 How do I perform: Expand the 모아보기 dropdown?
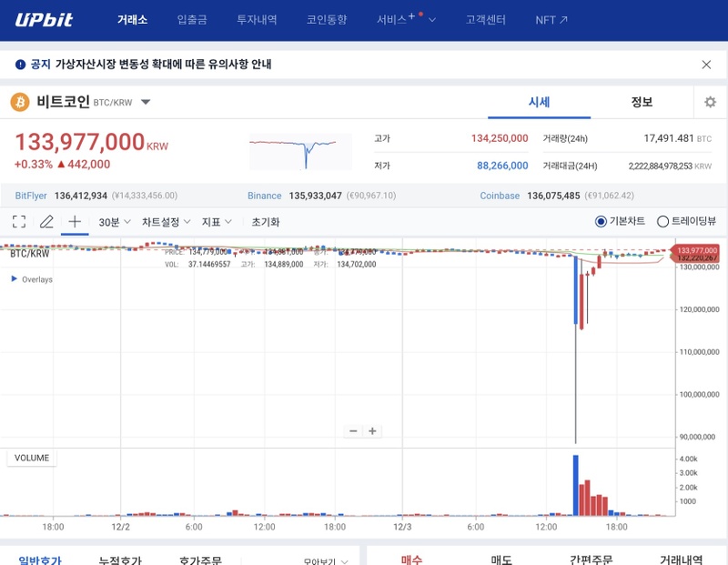(x=326, y=561)
